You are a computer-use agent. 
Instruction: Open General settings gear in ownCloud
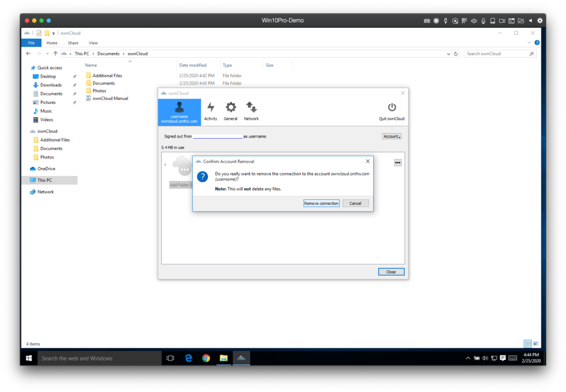(230, 112)
